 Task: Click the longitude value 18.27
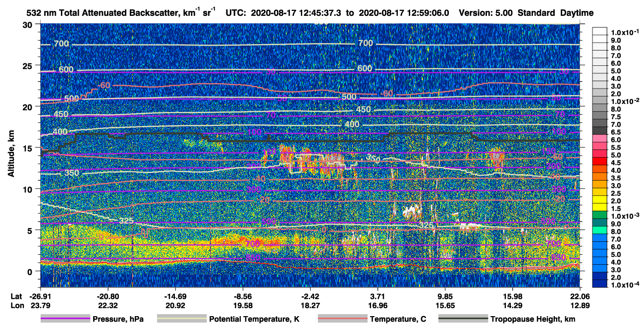(x=310, y=305)
